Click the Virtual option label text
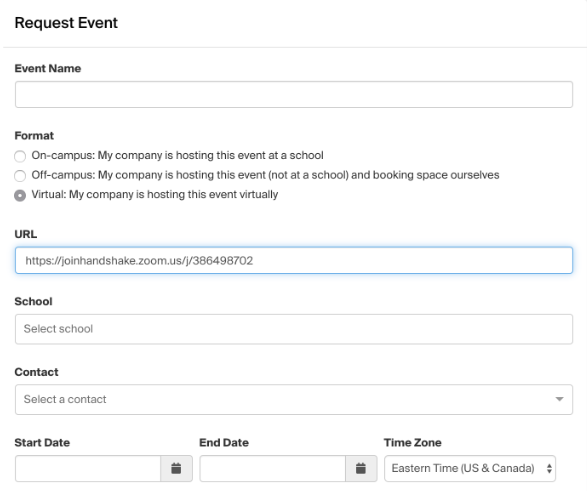588x491 pixels. [154, 194]
